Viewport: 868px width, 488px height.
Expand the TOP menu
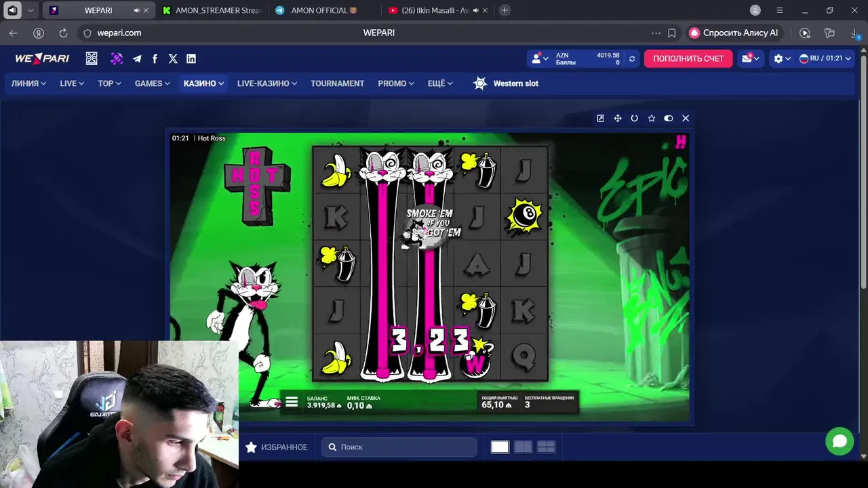click(x=109, y=83)
